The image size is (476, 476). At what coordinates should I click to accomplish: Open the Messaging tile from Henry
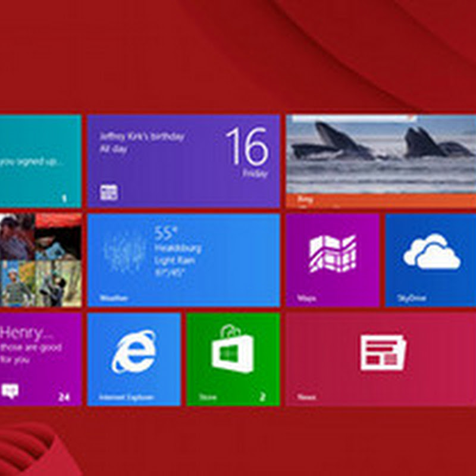coord(40,359)
